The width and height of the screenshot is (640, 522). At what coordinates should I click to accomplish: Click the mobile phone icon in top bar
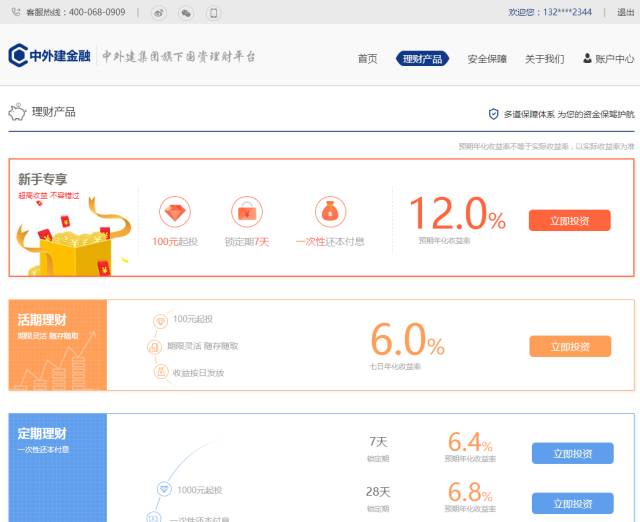click(x=213, y=13)
